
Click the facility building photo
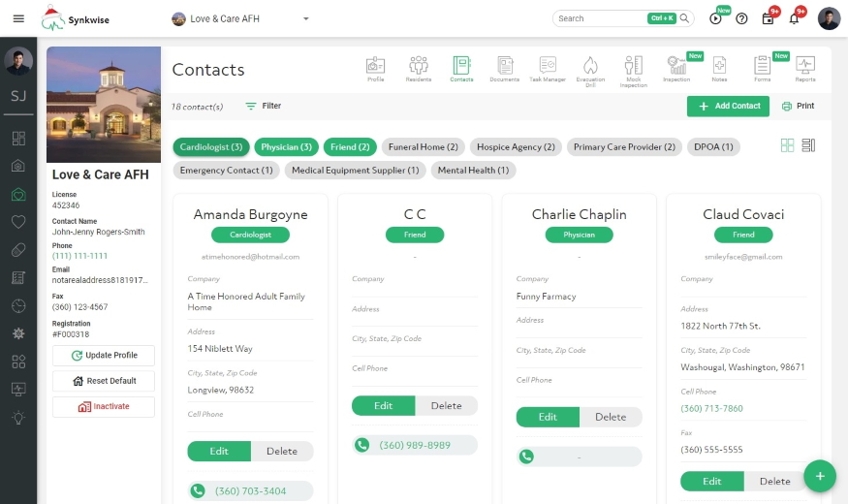coord(104,105)
